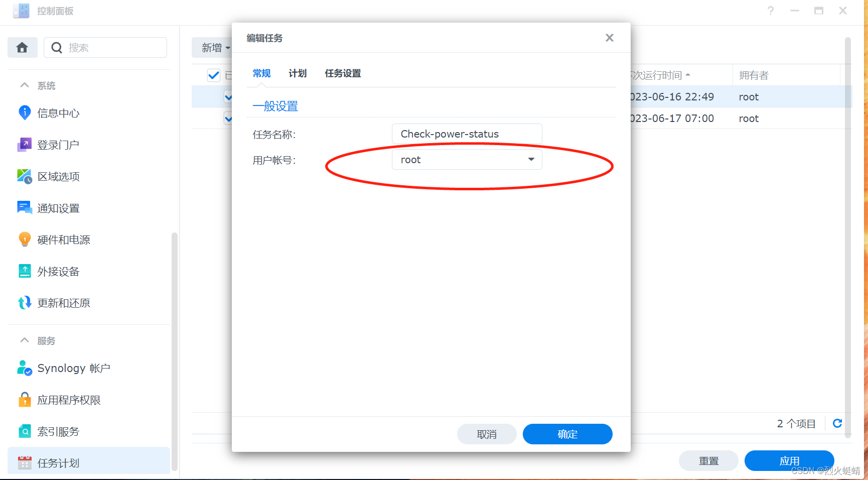Toggle the select-all tasks checkbox
Viewport: 868px width, 480px height.
click(x=213, y=75)
